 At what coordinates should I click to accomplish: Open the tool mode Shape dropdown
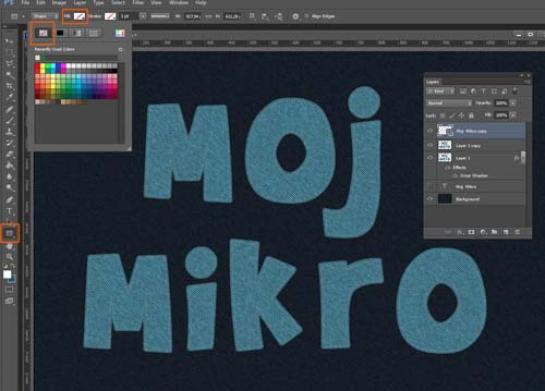point(44,16)
